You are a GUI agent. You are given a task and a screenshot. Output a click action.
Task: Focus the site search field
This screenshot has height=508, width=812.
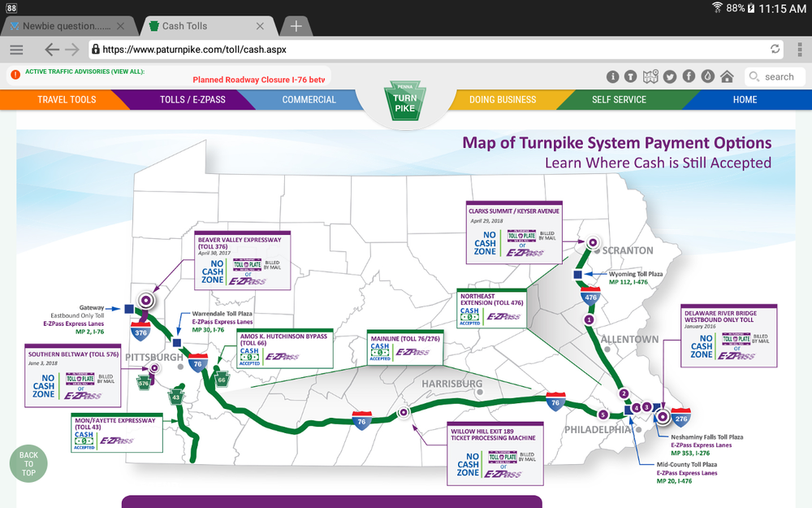coord(775,76)
